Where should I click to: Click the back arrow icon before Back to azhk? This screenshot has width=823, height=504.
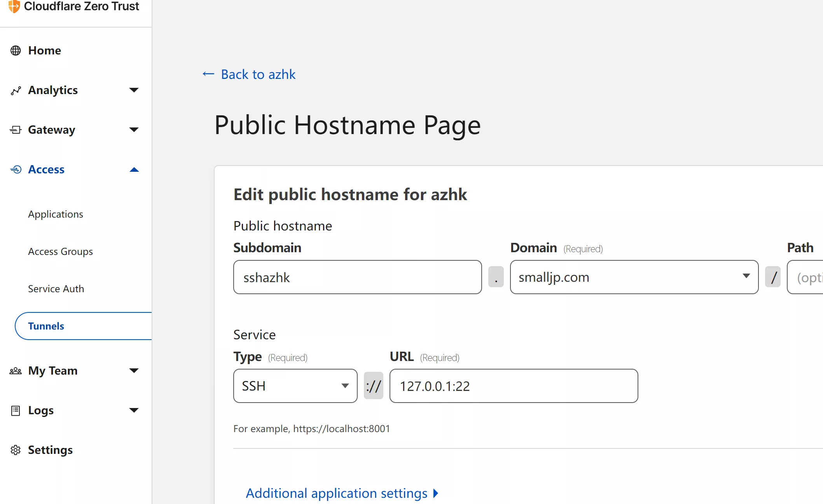[208, 74]
